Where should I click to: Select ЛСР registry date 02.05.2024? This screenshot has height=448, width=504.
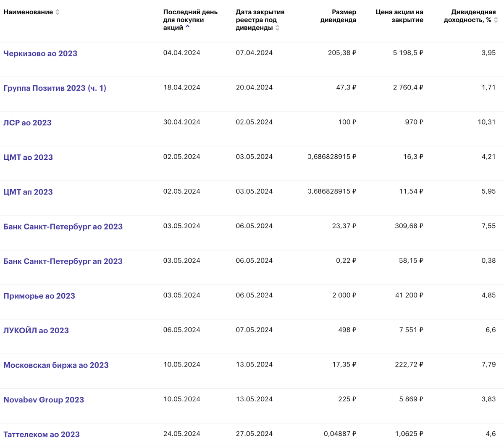point(254,122)
